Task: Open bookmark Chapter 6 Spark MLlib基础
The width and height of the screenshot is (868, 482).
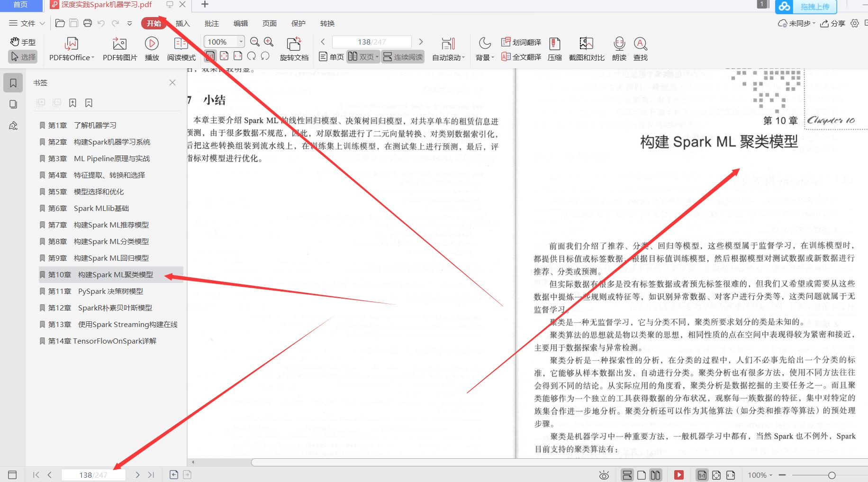Action: pos(110,208)
